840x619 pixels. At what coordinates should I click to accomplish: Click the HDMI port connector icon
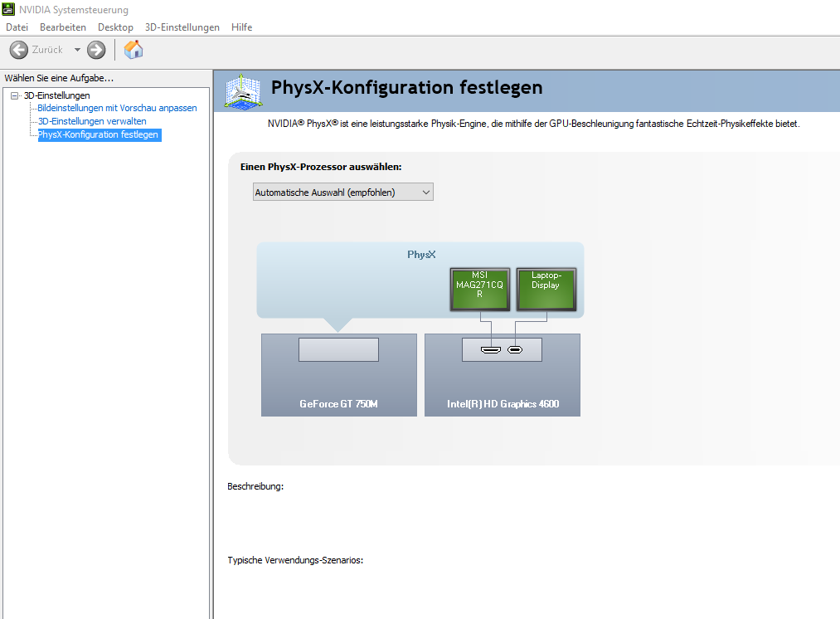[x=491, y=350]
